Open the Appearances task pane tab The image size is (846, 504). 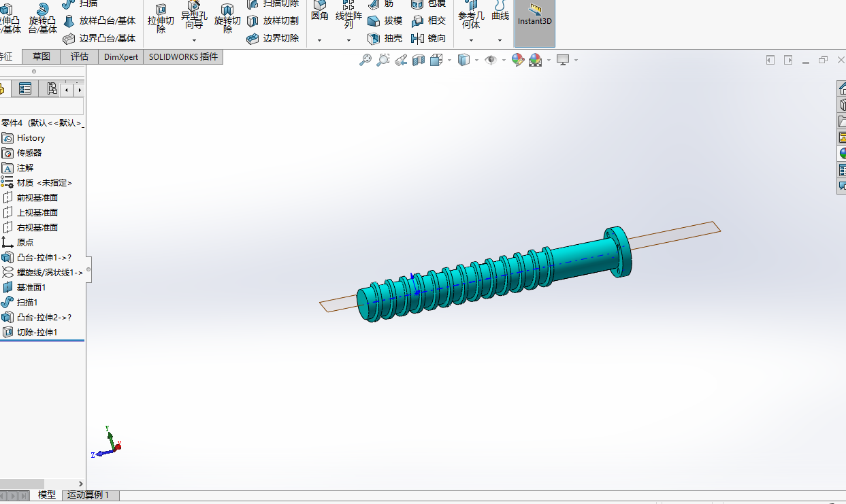(x=842, y=154)
